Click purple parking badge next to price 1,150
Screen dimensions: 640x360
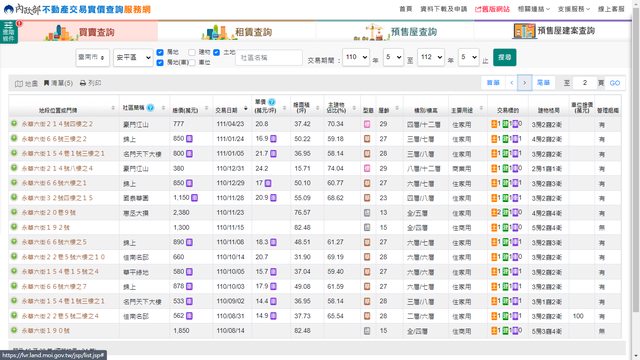(x=195, y=198)
